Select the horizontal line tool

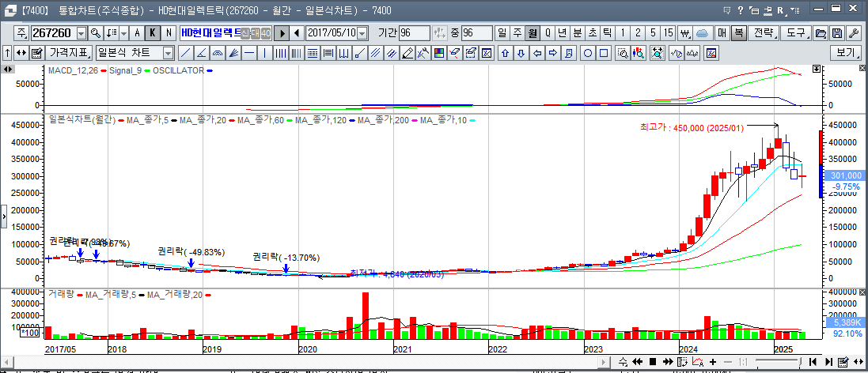249,54
